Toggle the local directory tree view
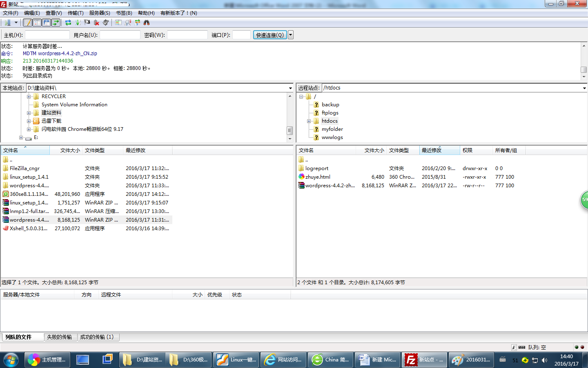Viewport: 588px width, 368px height. click(37, 22)
